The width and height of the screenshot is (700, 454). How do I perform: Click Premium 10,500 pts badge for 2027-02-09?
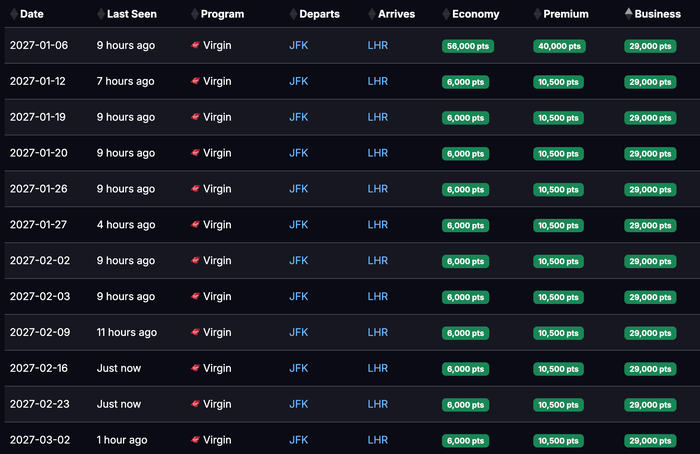coord(558,333)
